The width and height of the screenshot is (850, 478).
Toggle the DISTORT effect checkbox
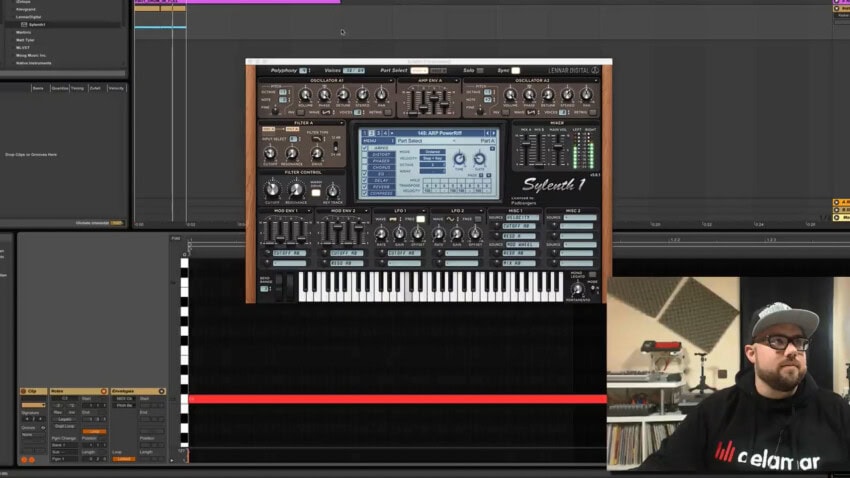tap(365, 154)
